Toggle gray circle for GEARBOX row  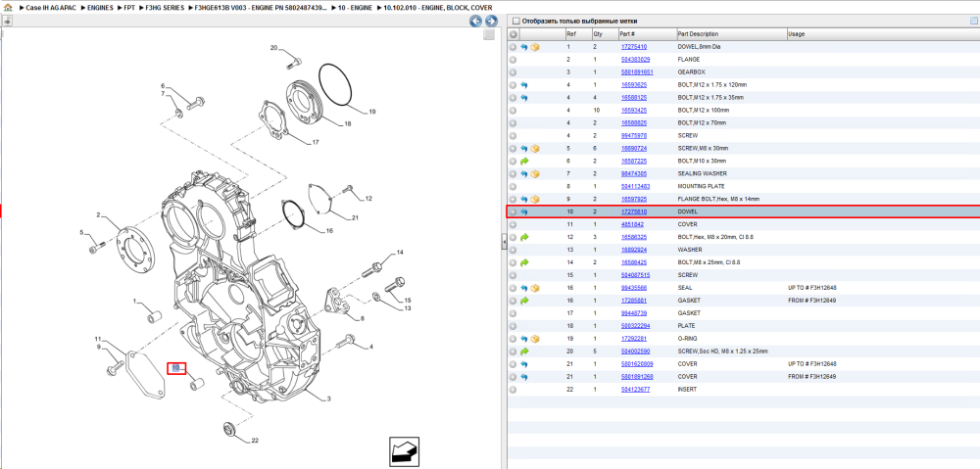(513, 72)
